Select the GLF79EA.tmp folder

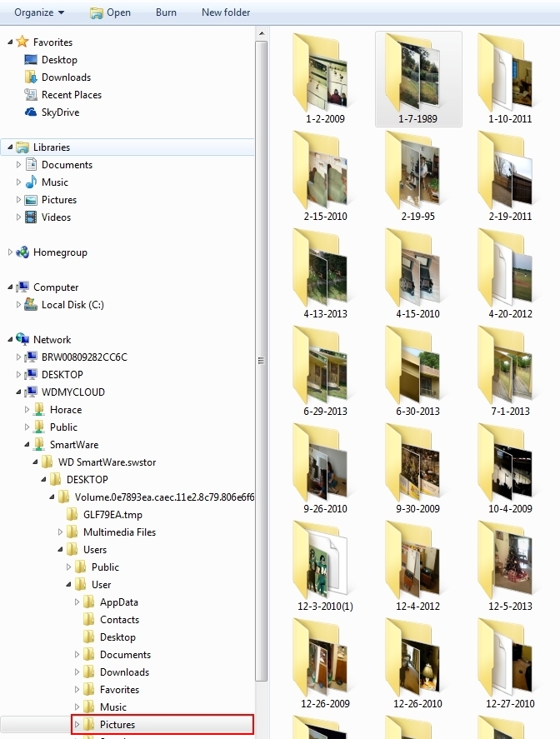[x=112, y=515]
